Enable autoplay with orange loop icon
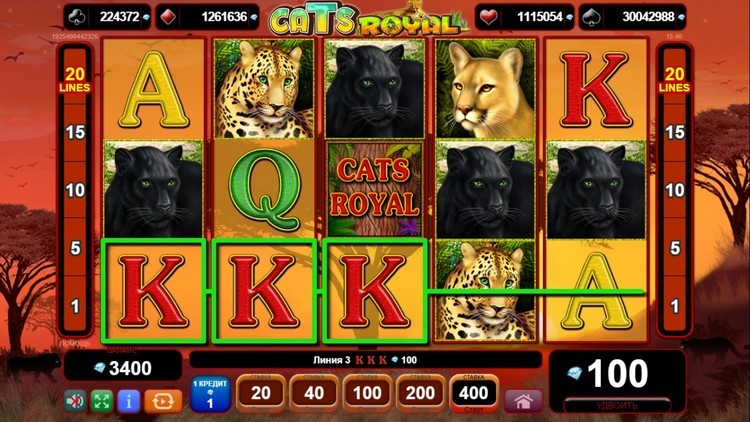 coord(163,401)
